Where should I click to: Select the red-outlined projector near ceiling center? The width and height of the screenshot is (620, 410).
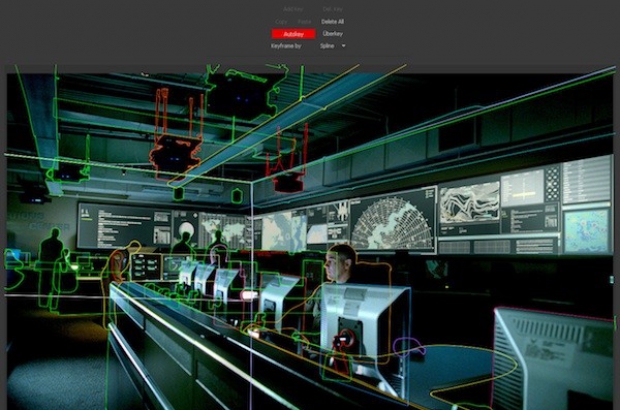click(288, 178)
